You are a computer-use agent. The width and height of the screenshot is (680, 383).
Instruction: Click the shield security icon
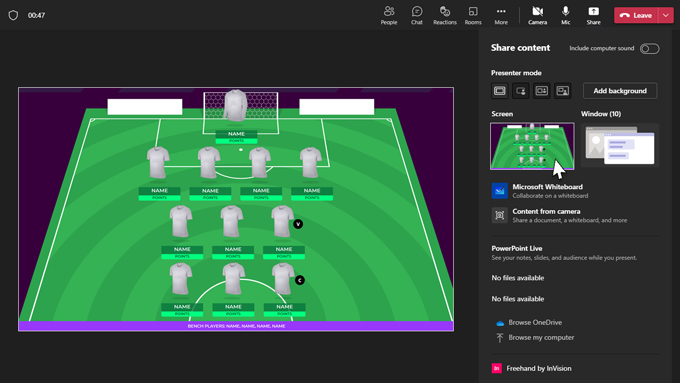tap(13, 15)
